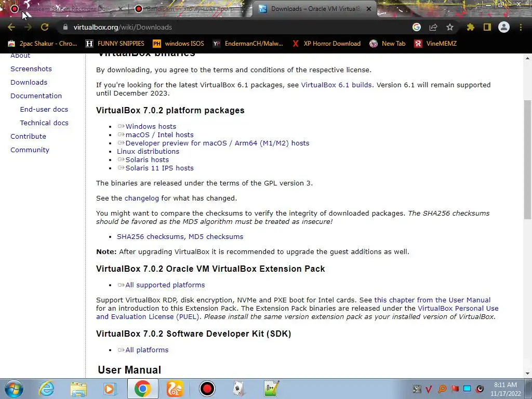This screenshot has width=532, height=399.
Task: Open the Downloads sidebar link
Action: point(29,83)
